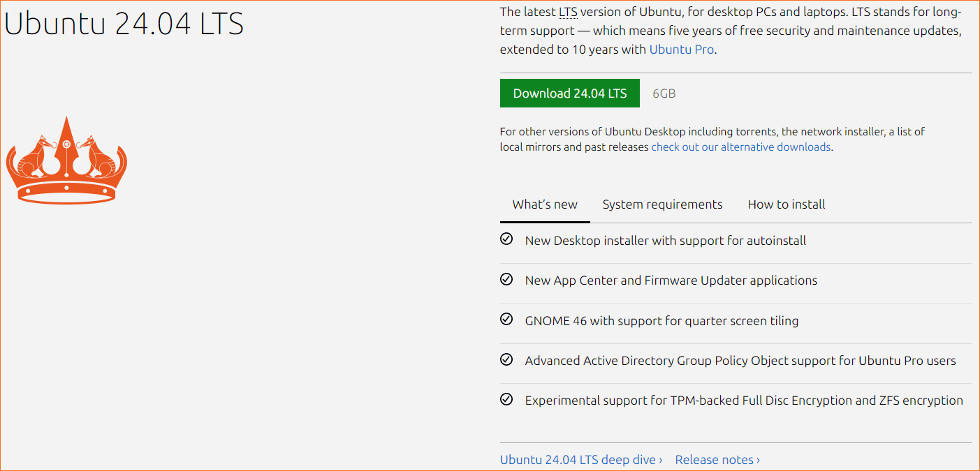This screenshot has height=471, width=980.
Task: Open the Release notes link
Action: coord(717,460)
